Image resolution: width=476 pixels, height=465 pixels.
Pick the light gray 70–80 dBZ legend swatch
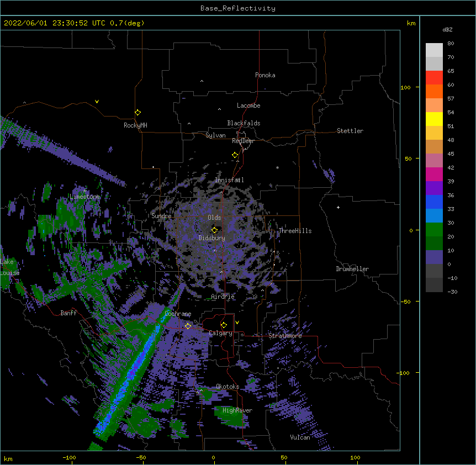434,50
